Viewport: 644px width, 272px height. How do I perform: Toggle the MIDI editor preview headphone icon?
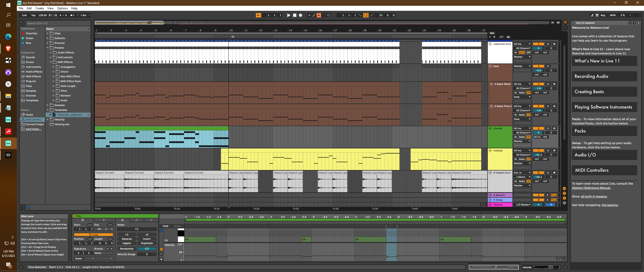tap(162, 231)
